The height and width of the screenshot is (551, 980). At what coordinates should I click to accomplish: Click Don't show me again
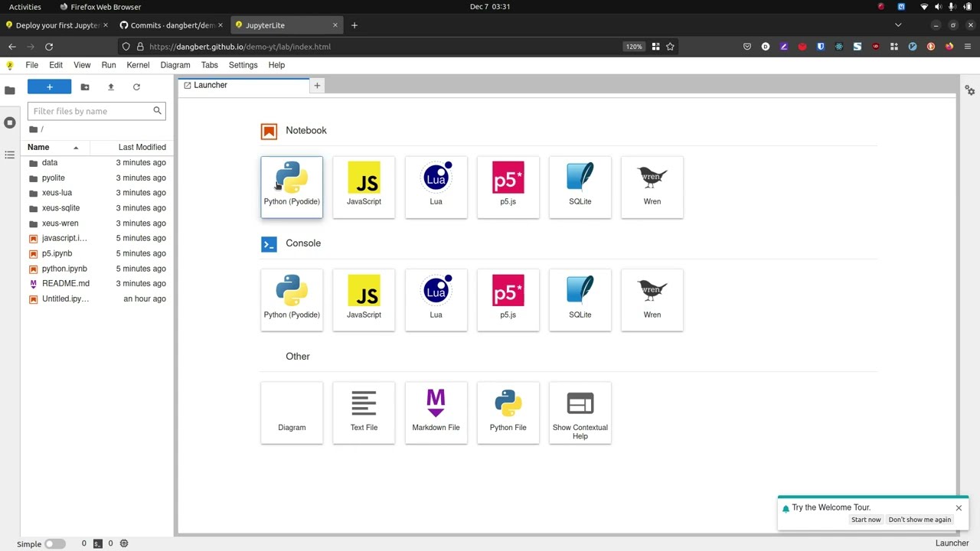point(920,520)
